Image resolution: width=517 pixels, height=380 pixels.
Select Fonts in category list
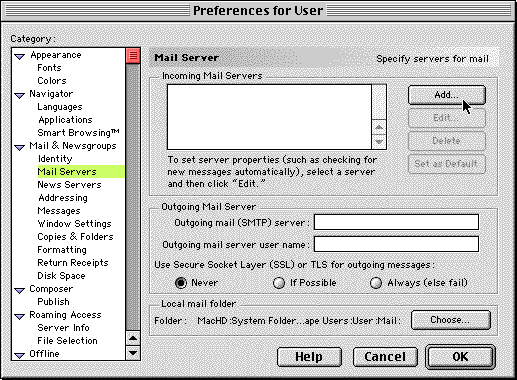pos(49,68)
